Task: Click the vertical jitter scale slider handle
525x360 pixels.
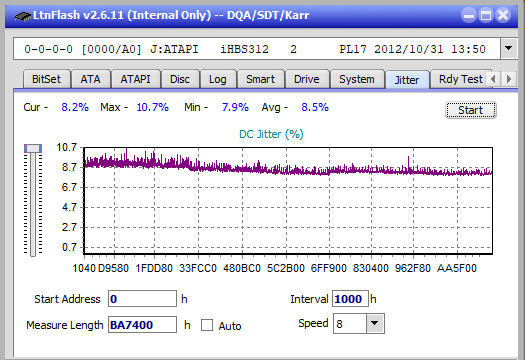Action: point(33,148)
